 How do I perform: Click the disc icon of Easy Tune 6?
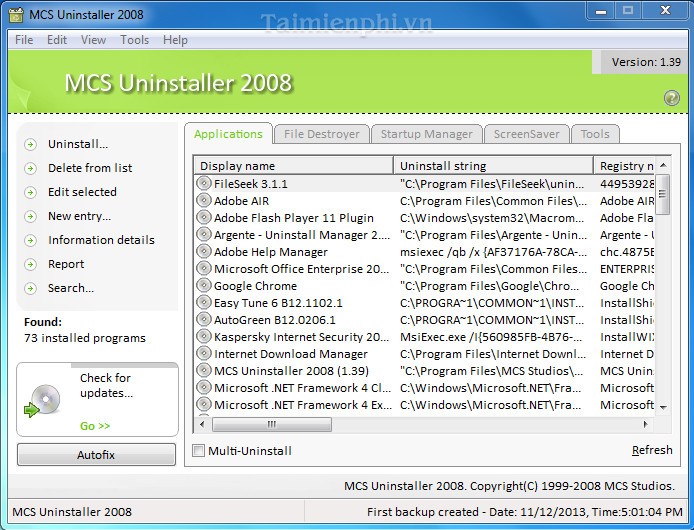204,302
